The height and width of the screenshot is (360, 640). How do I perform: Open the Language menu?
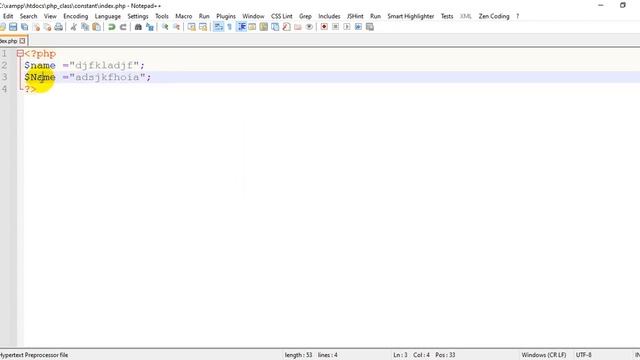[108, 16]
